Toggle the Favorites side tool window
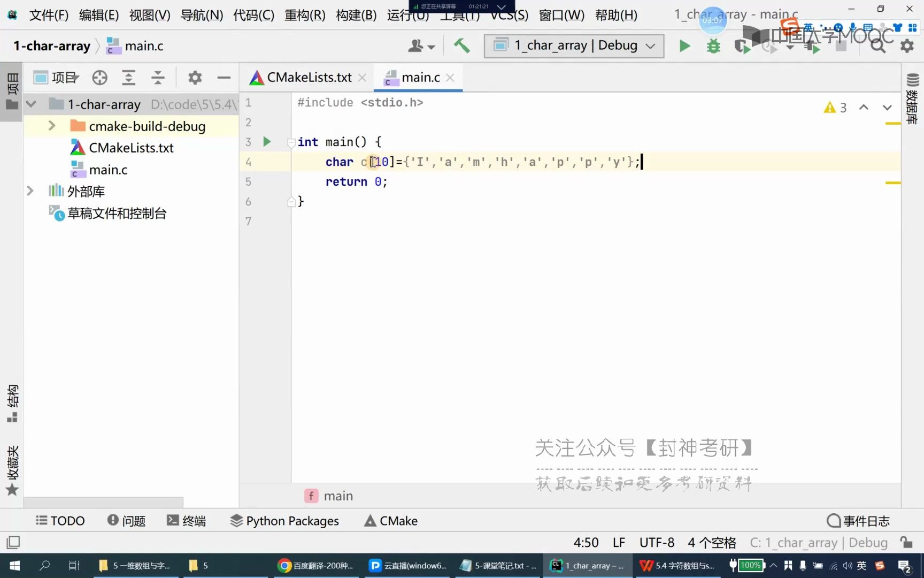The image size is (924, 578). [x=12, y=470]
